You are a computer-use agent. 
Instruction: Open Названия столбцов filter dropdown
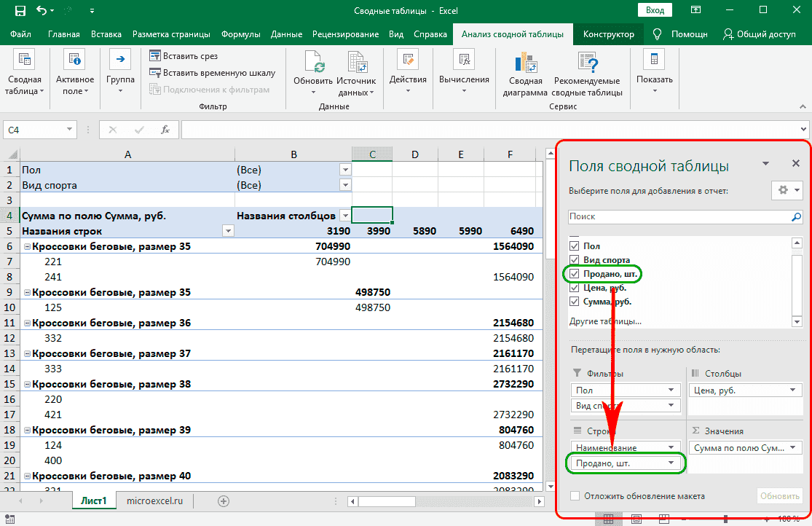click(x=344, y=216)
